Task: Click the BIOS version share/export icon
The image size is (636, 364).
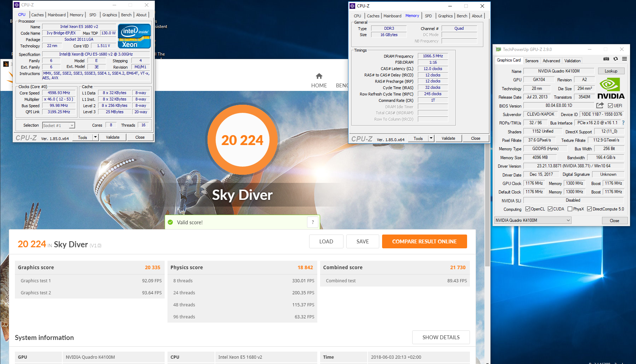Action: click(x=600, y=105)
